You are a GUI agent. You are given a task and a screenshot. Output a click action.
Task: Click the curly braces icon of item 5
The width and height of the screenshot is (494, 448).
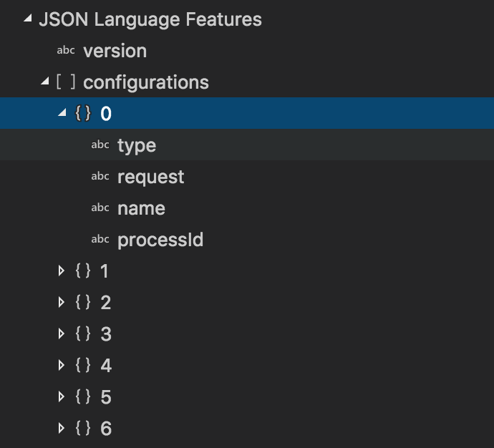pos(83,396)
